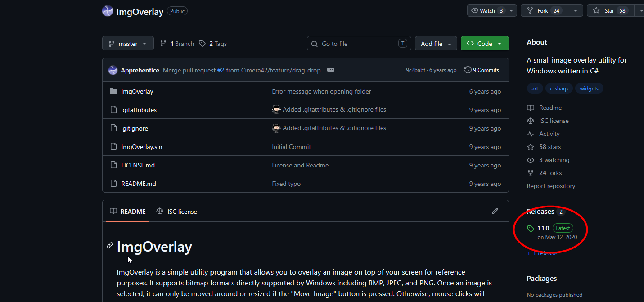Open the ImgOverlay folder

137,91
